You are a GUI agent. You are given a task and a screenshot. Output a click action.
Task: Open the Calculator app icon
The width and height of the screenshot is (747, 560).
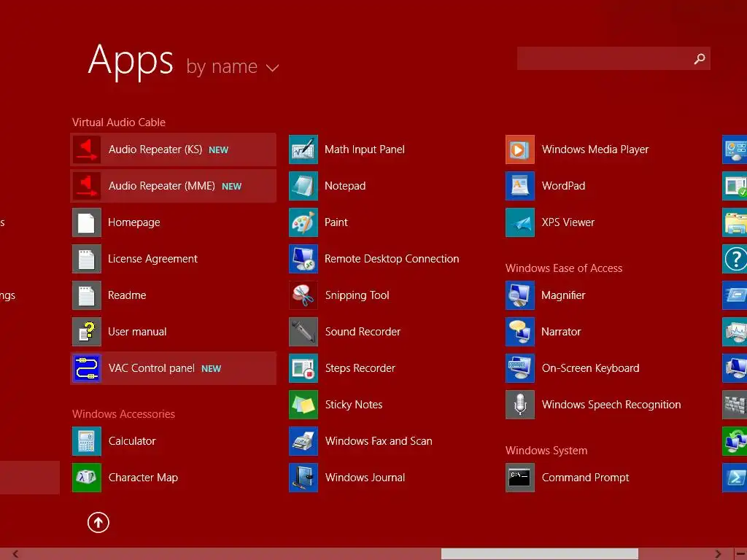87,441
